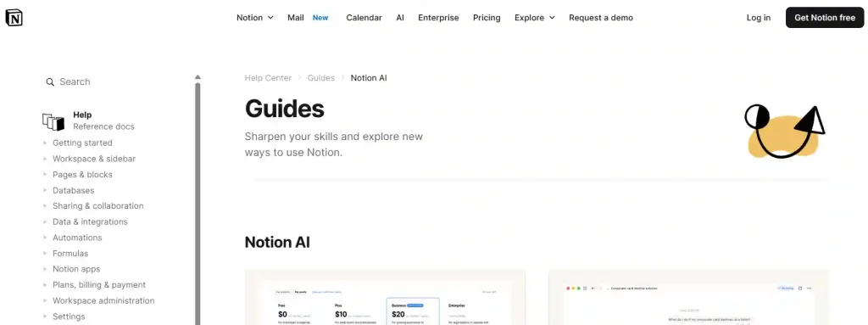Image resolution: width=868 pixels, height=325 pixels.
Task: Expand the Plans, billing & payment arrow
Action: pos(45,285)
